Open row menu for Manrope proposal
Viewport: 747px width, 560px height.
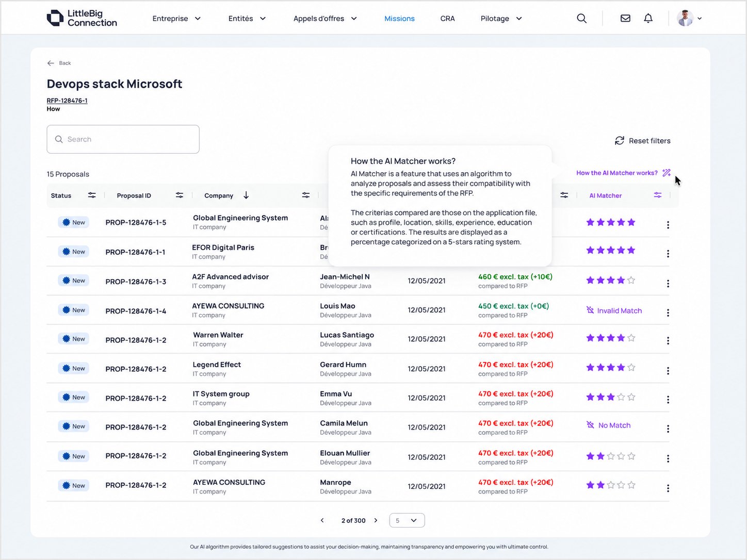click(668, 488)
